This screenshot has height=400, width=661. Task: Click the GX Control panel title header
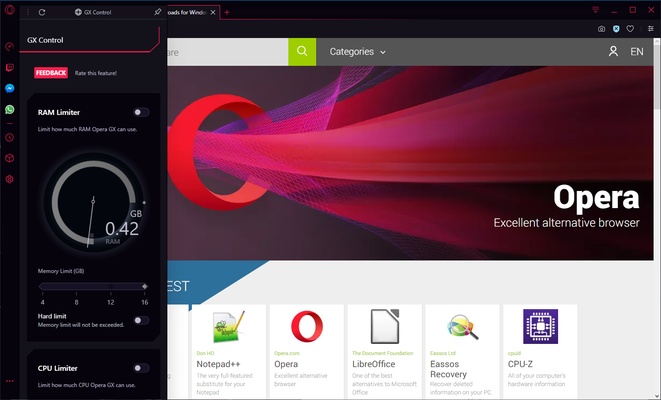pos(45,40)
